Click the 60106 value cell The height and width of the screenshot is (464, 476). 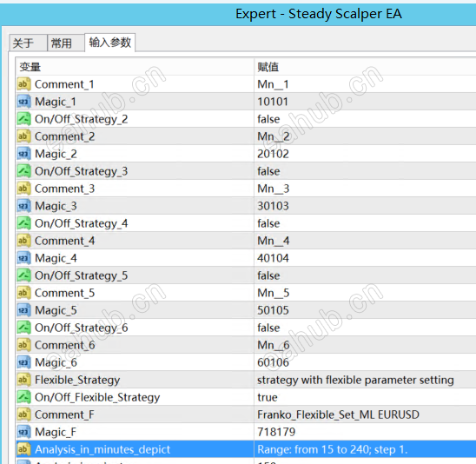[x=365, y=362]
